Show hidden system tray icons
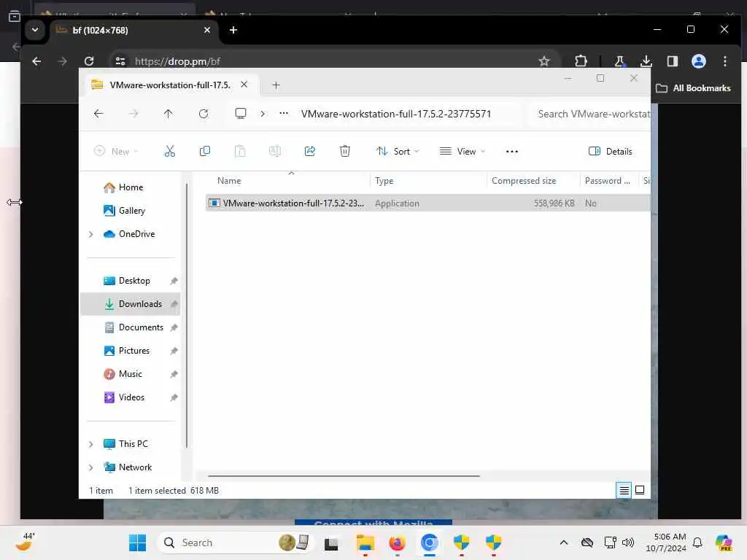This screenshot has height=560, width=747. tap(564, 542)
